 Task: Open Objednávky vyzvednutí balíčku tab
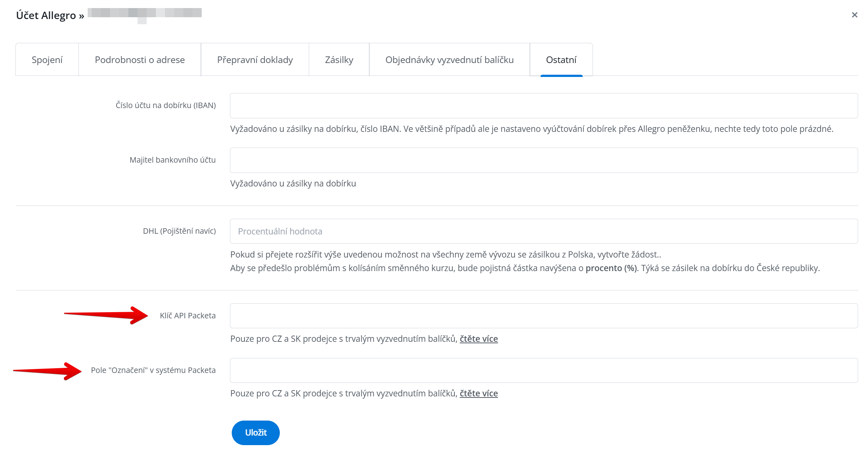tap(449, 60)
